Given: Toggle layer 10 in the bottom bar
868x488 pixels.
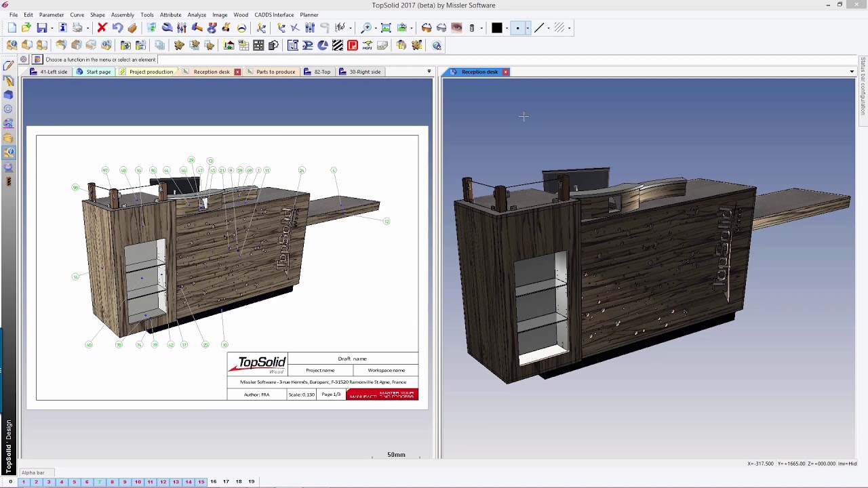Looking at the screenshot, I should click(x=138, y=482).
